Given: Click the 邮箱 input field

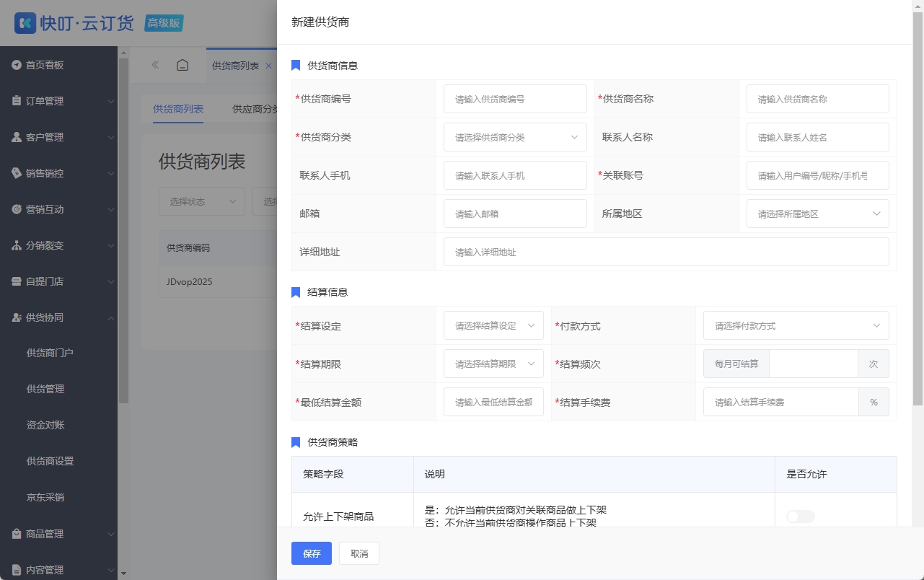Looking at the screenshot, I should (515, 214).
